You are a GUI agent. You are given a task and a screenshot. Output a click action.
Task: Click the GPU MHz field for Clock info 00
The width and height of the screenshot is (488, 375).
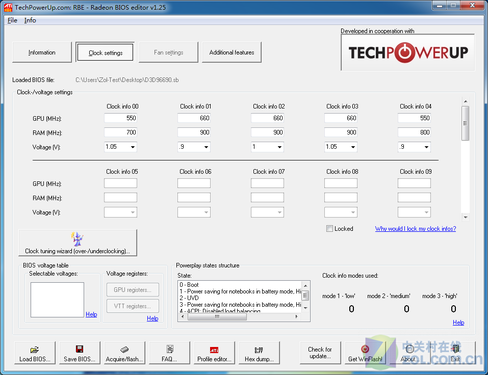pos(120,118)
